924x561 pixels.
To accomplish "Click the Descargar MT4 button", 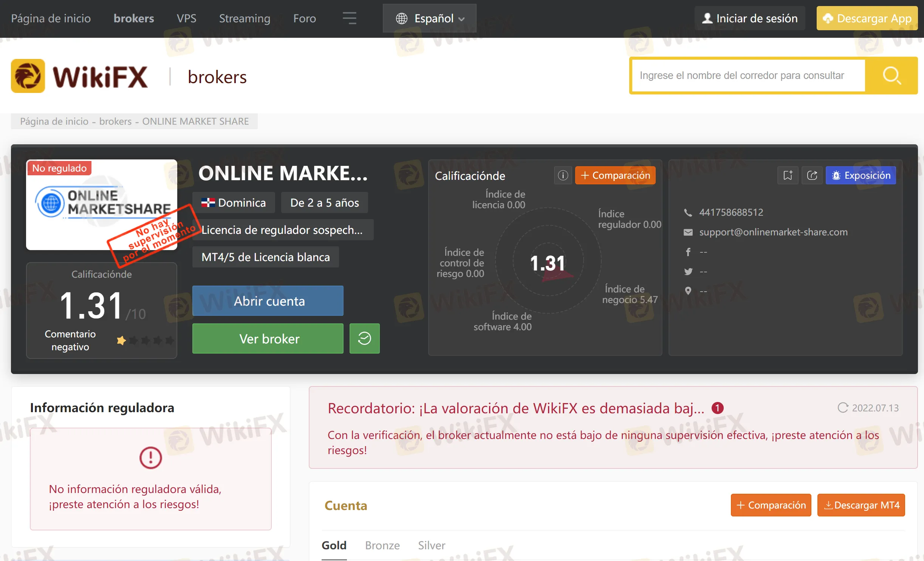I will click(861, 505).
